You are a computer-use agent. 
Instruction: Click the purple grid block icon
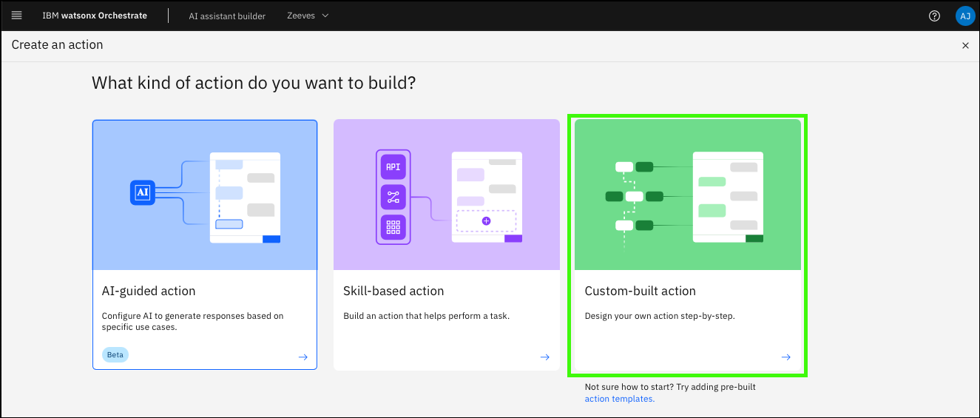(x=393, y=227)
